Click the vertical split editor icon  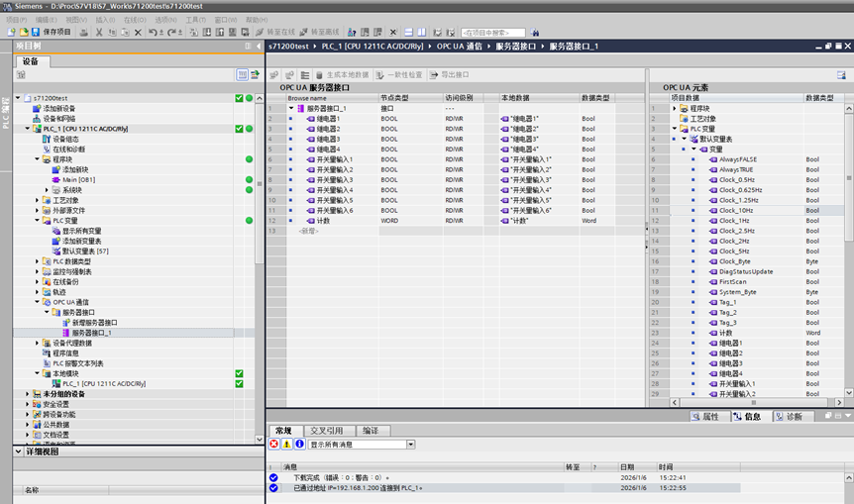(x=422, y=32)
